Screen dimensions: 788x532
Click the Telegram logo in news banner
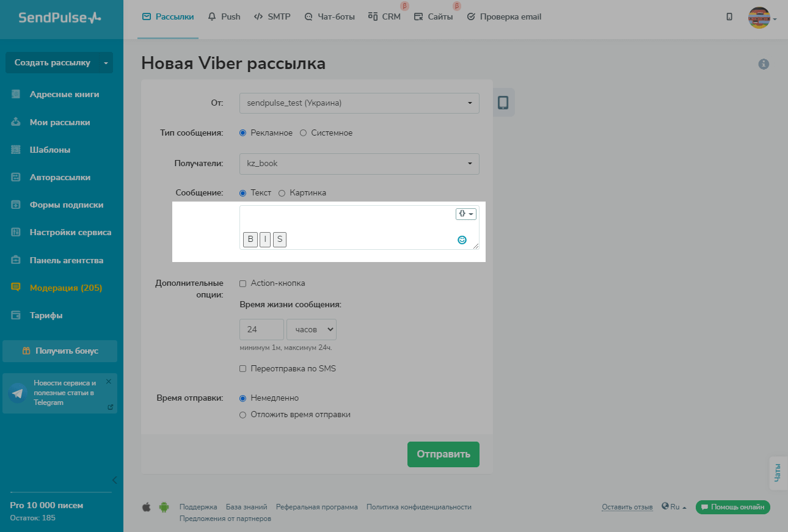[x=18, y=393]
